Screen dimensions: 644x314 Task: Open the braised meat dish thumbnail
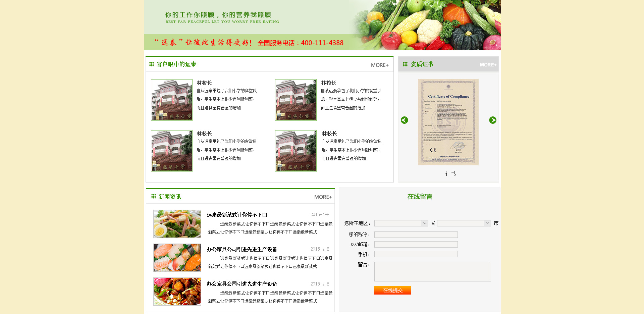(177, 292)
